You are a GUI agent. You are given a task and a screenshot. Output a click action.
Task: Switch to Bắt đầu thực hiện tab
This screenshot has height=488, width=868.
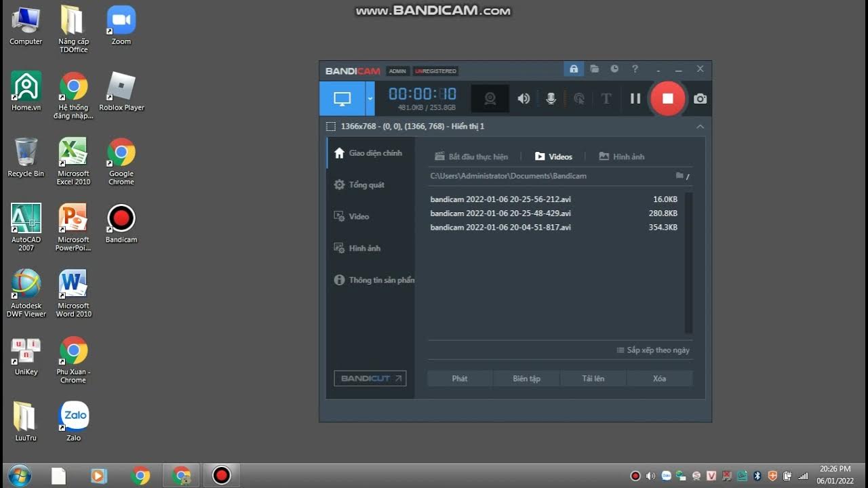click(471, 157)
